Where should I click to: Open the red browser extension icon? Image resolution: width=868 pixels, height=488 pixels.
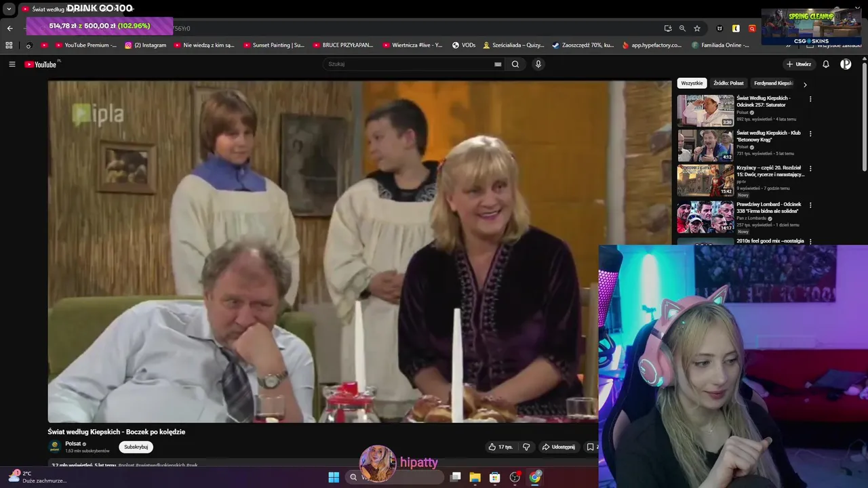click(x=752, y=28)
